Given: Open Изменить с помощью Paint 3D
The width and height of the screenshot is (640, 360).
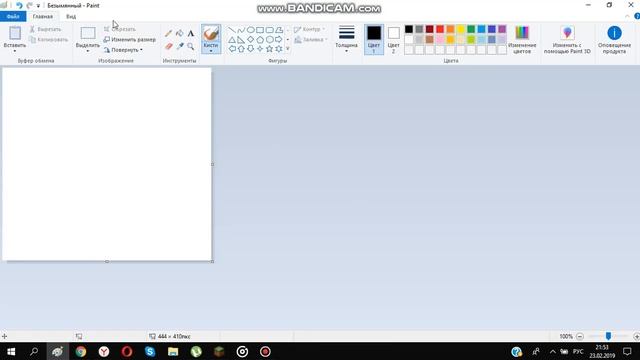Looking at the screenshot, I should pos(567,40).
